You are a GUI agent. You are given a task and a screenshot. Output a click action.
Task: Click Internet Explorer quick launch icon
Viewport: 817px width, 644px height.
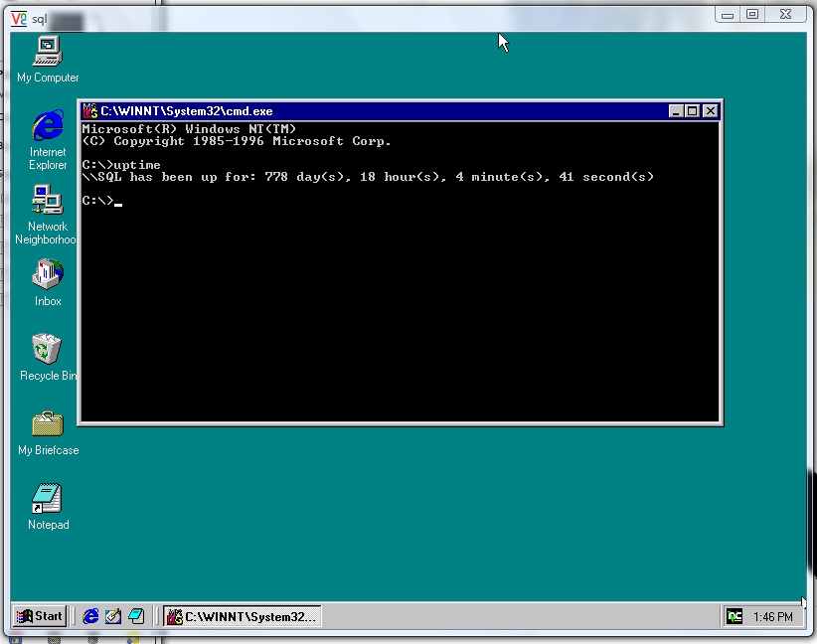coord(91,616)
